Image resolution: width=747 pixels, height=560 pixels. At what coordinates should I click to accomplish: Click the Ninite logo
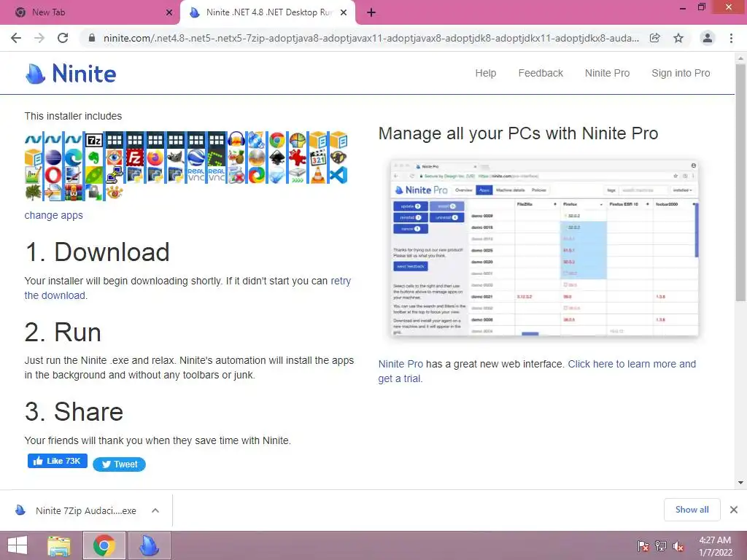point(71,74)
